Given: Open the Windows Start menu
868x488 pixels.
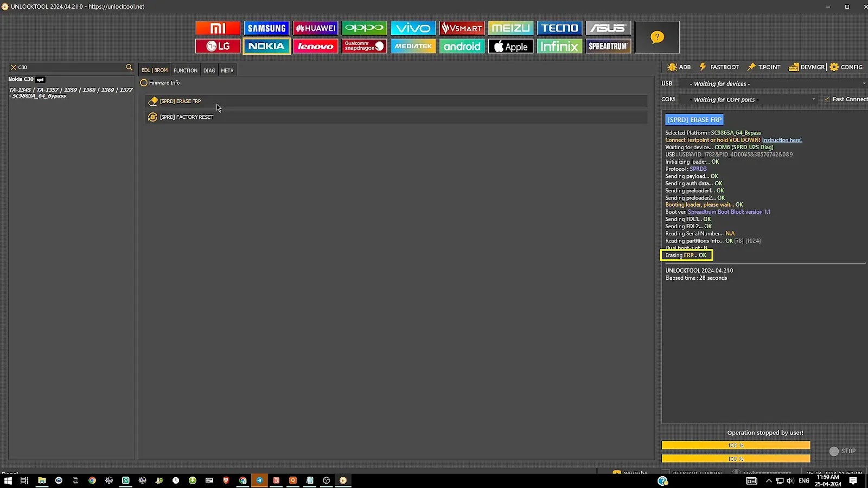Looking at the screenshot, I should pyautogui.click(x=8, y=480).
